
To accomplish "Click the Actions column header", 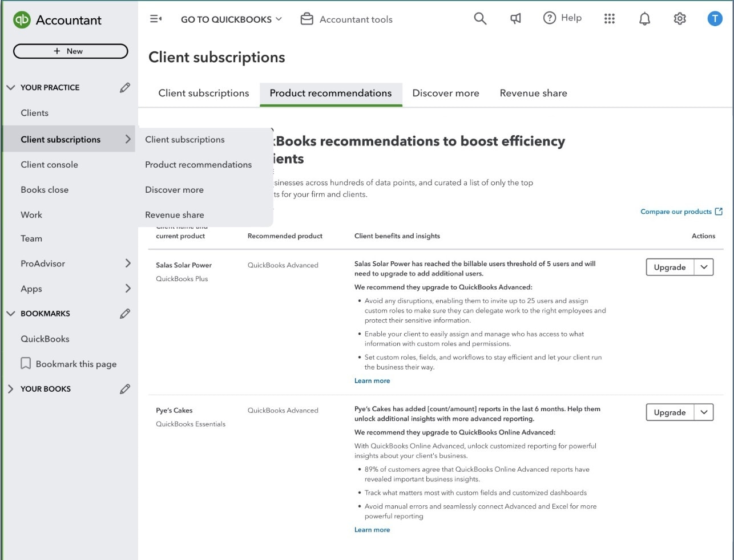I will (703, 236).
